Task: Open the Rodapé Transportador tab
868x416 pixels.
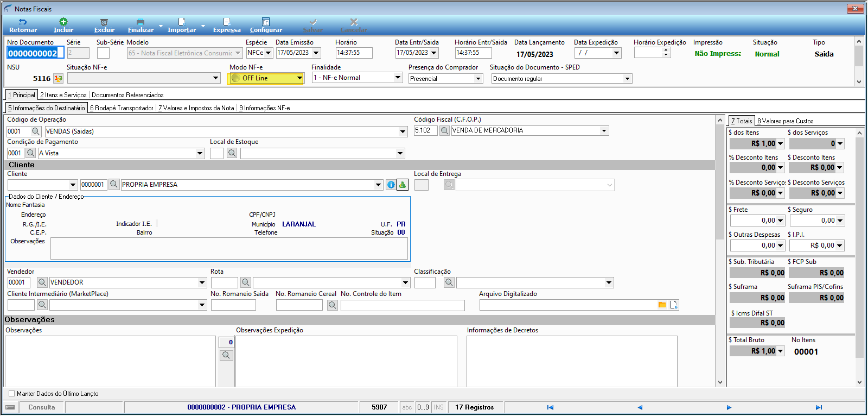Action: [x=122, y=108]
